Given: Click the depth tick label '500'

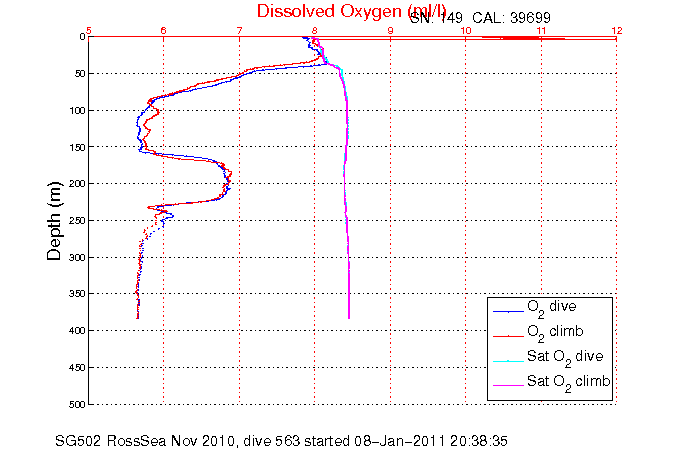Looking at the screenshot, I should click(77, 404).
